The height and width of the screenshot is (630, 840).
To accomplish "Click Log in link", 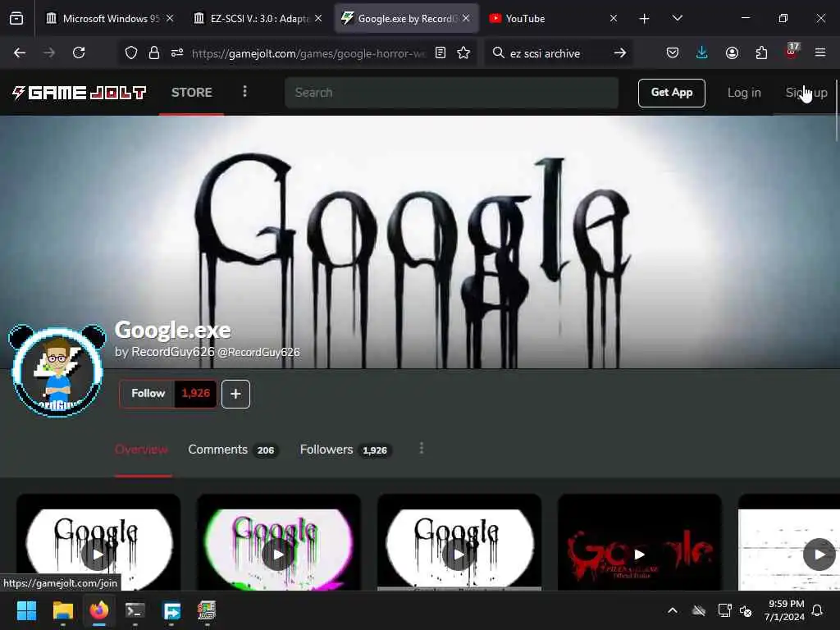I will (x=744, y=93).
